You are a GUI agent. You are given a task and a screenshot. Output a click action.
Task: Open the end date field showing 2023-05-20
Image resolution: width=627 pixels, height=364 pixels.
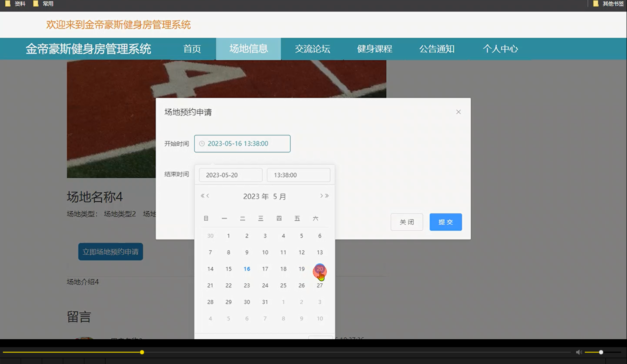click(230, 175)
